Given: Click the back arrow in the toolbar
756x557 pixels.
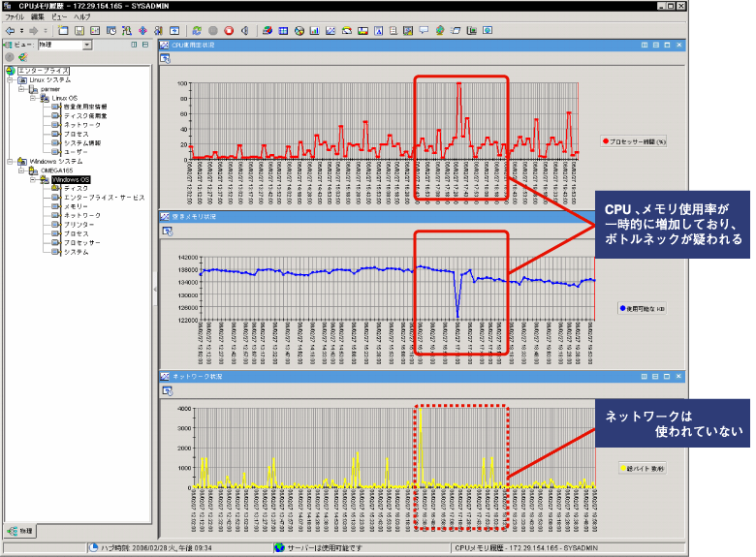Looking at the screenshot, I should click(x=9, y=30).
